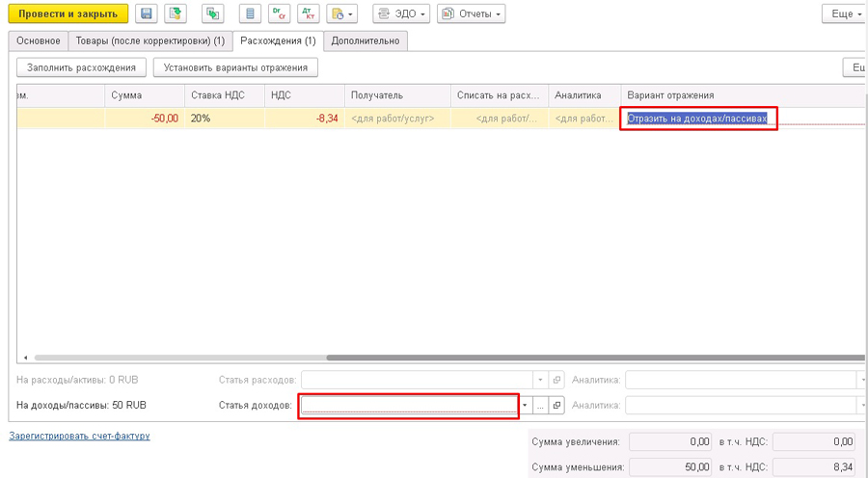Screen dimensions: 868x478
Task: Switch to the Дополнительно tab
Action: pyautogui.click(x=366, y=40)
